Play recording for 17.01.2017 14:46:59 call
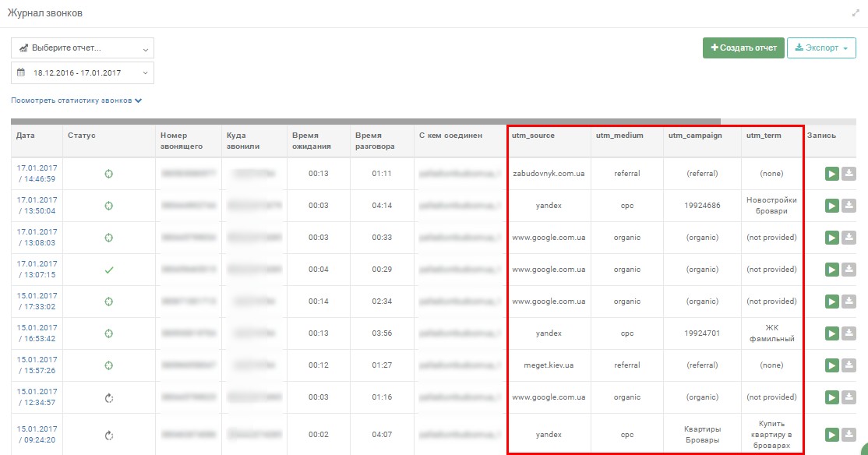This screenshot has height=455, width=868. coord(831,174)
